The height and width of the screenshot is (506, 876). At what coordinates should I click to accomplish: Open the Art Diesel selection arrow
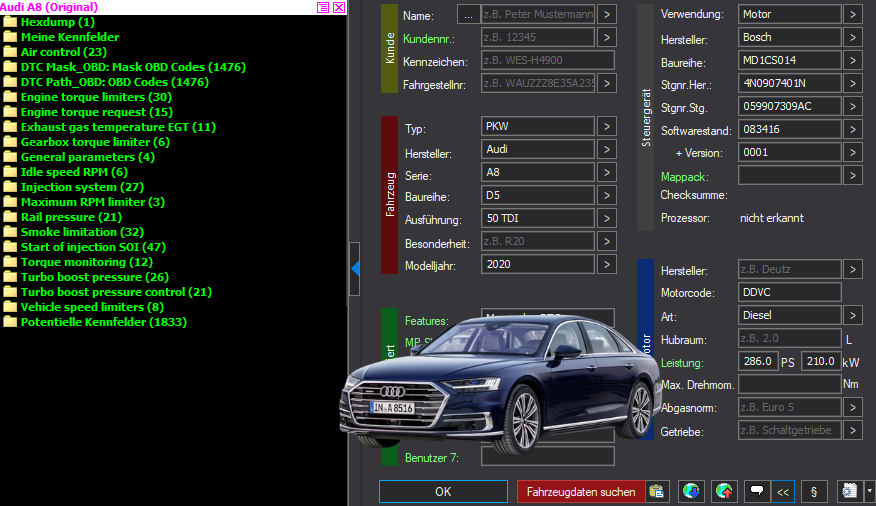point(853,316)
